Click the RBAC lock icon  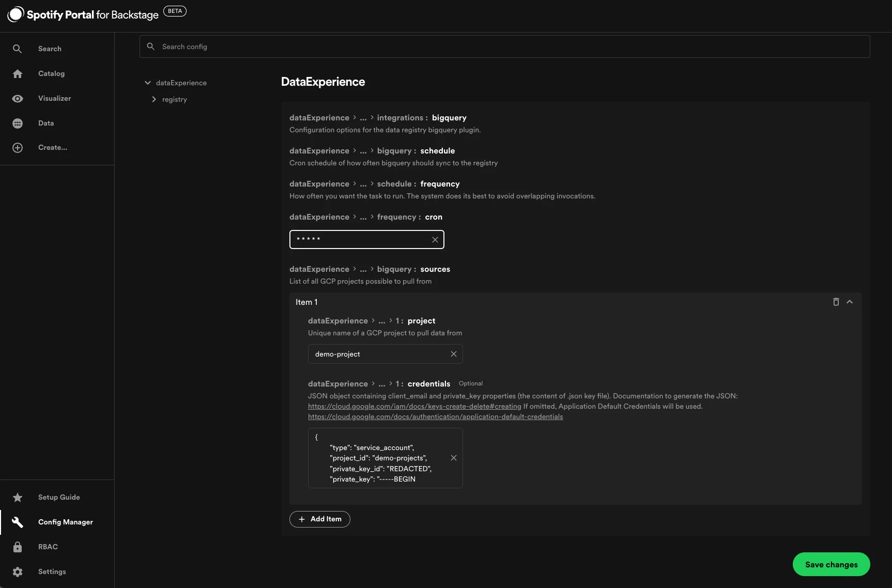pyautogui.click(x=18, y=547)
